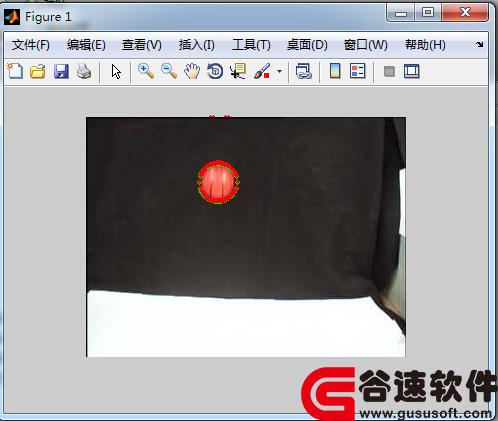Activate the Zoom Out magnifier tool
This screenshot has width=498, height=421.
pos(169,71)
